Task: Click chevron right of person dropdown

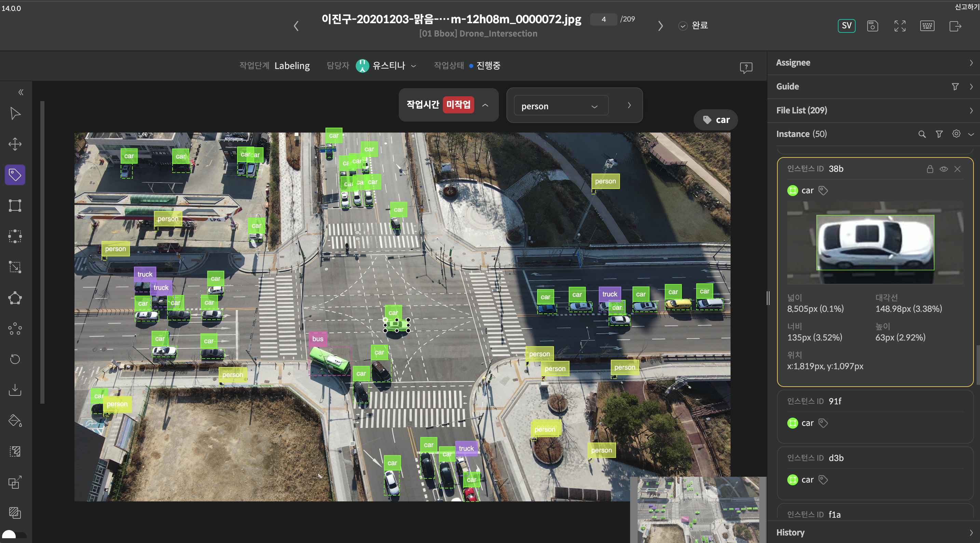Action: pyautogui.click(x=629, y=105)
